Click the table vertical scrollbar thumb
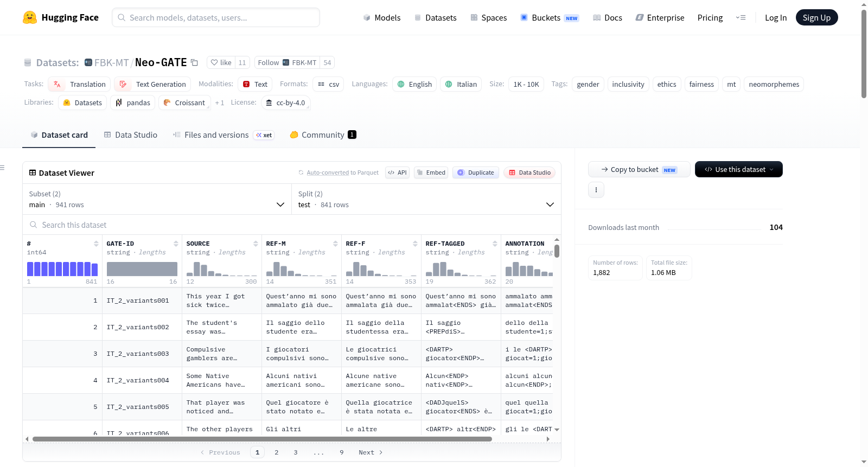Image resolution: width=868 pixels, height=467 pixels. coord(557,251)
